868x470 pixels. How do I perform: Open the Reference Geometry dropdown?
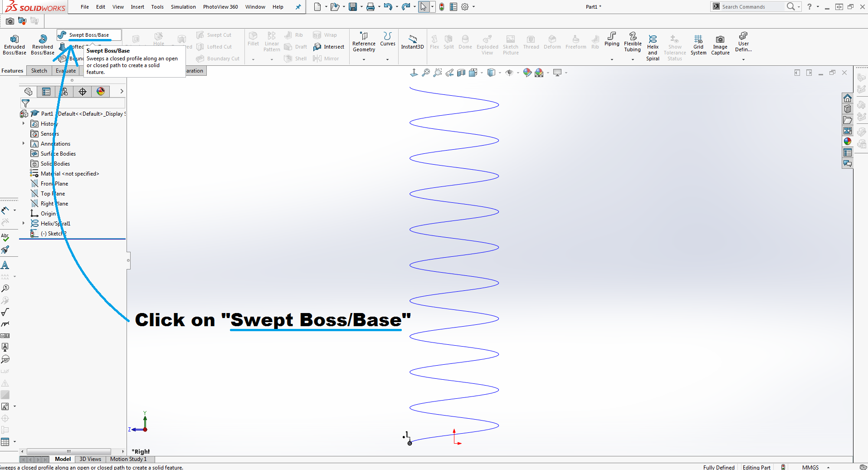click(364, 59)
